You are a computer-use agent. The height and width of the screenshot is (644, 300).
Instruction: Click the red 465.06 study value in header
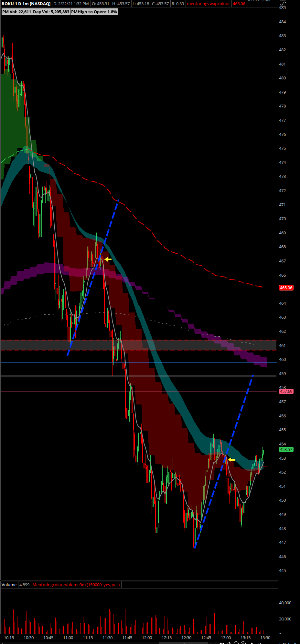[x=239, y=4]
